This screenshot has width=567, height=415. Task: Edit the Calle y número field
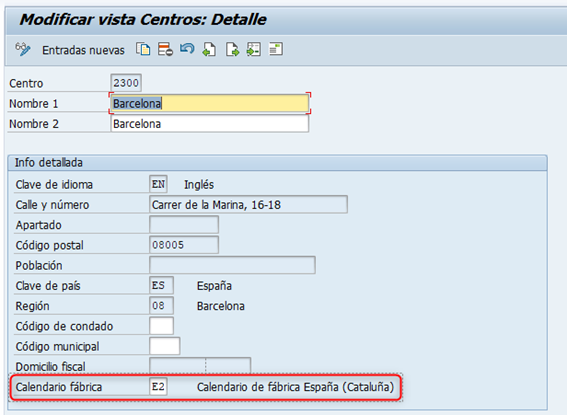point(248,205)
